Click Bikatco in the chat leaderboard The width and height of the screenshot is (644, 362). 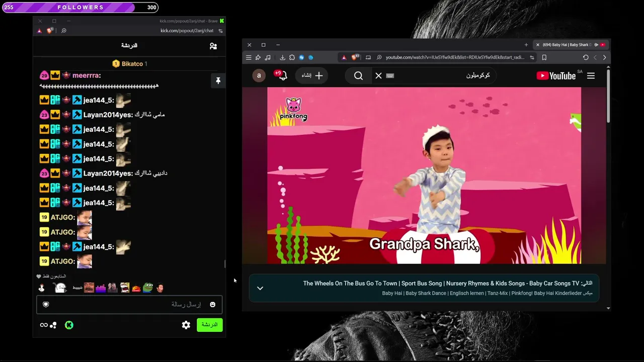(133, 64)
